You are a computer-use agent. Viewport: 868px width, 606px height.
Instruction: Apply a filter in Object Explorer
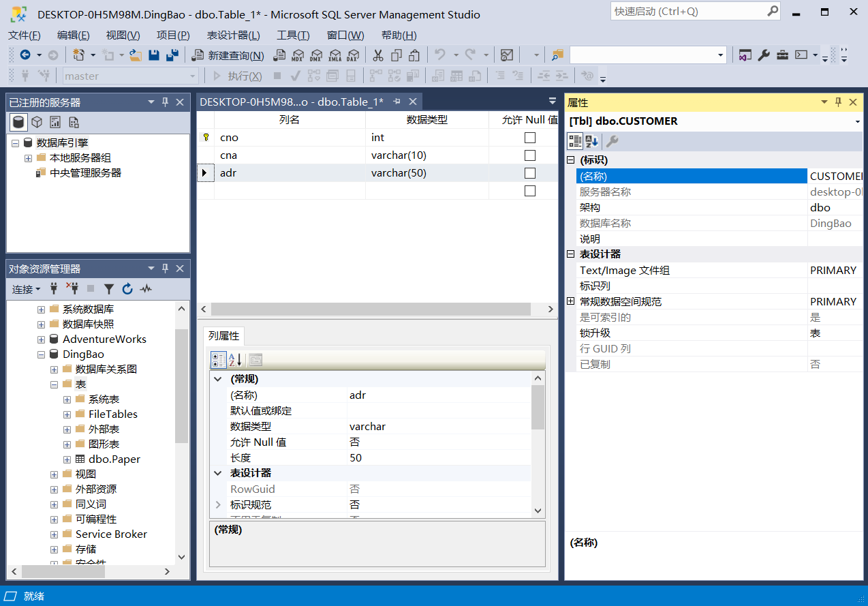[108, 289]
